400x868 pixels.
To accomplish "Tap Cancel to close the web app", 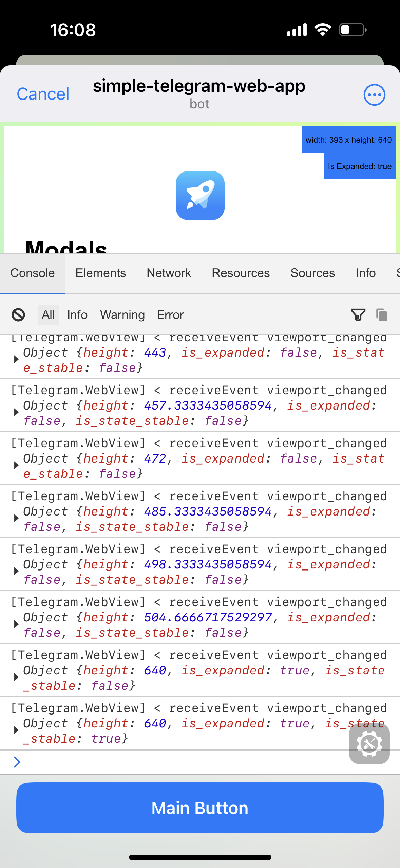I will point(43,94).
